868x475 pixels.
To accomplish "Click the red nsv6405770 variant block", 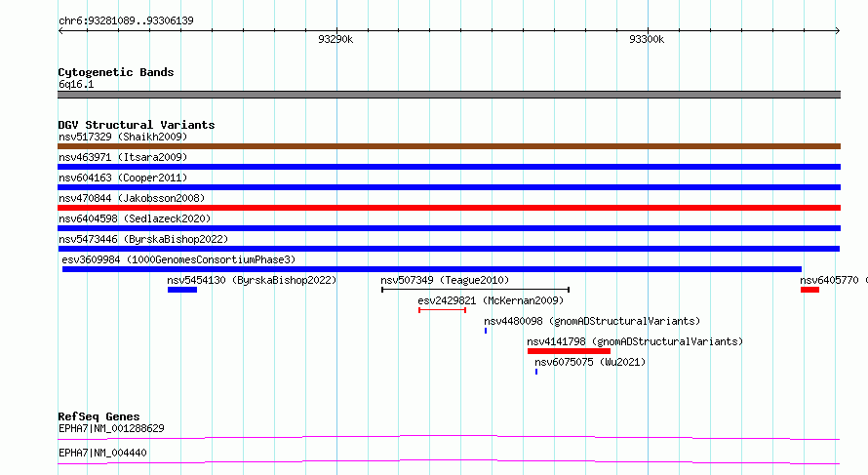I will click(x=809, y=290).
